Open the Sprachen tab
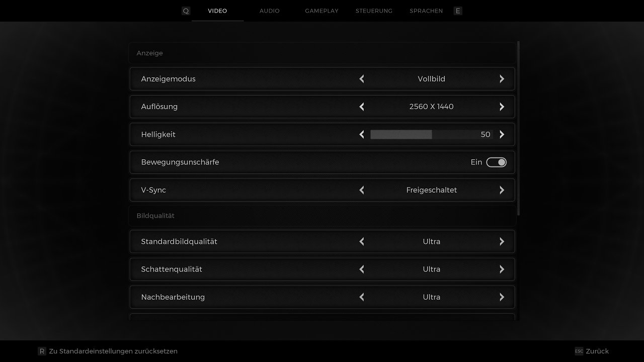The height and width of the screenshot is (362, 644). [x=426, y=11]
